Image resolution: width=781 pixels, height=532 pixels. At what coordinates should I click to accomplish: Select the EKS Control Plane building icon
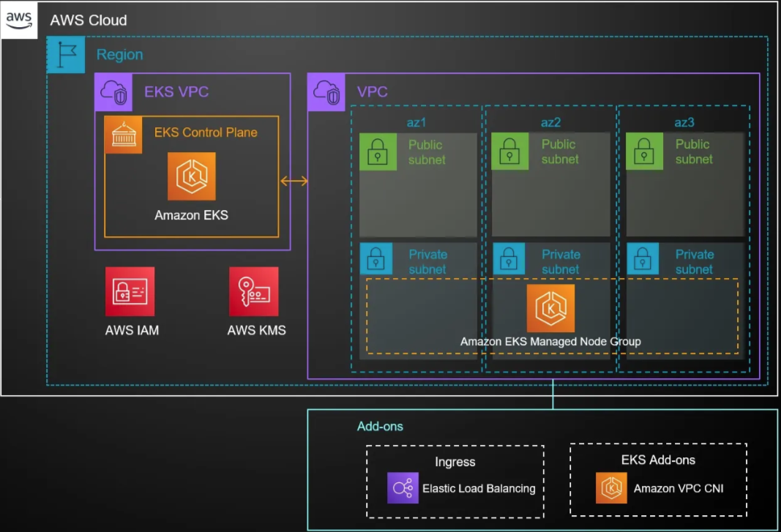tap(123, 135)
